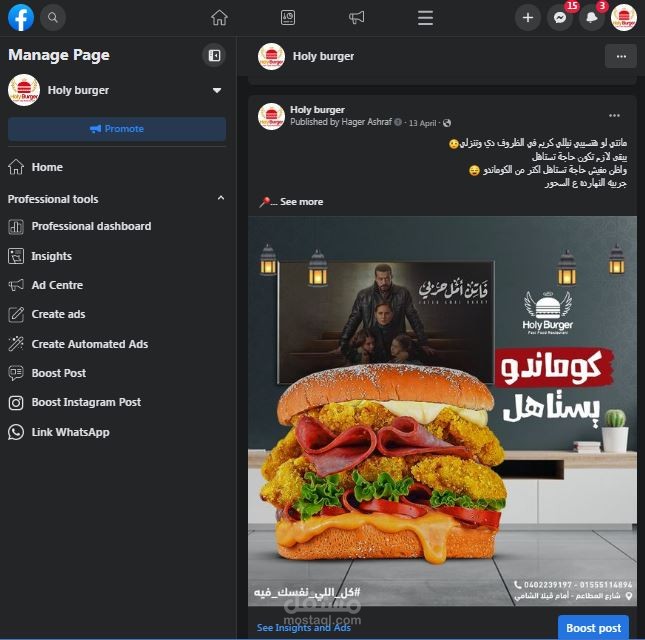645x640 pixels.
Task: Click the info icon beside Hager Ashraf
Action: (x=398, y=122)
